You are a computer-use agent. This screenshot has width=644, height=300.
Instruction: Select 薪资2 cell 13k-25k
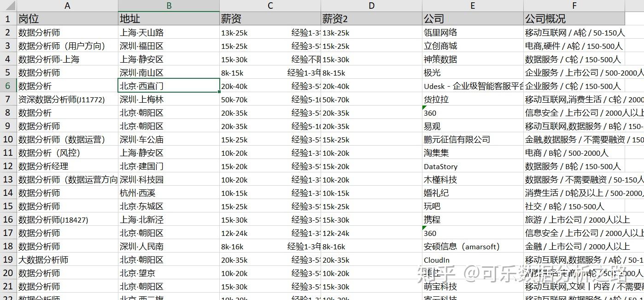tap(371, 32)
